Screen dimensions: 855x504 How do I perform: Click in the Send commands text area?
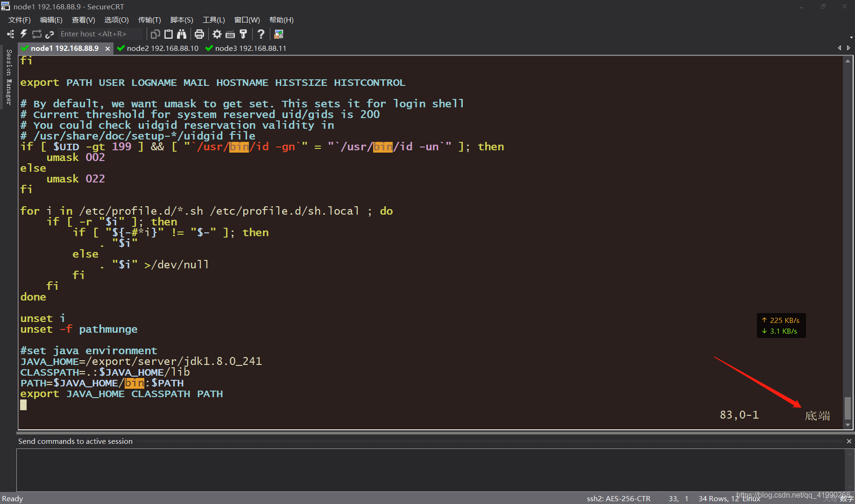click(x=430, y=469)
